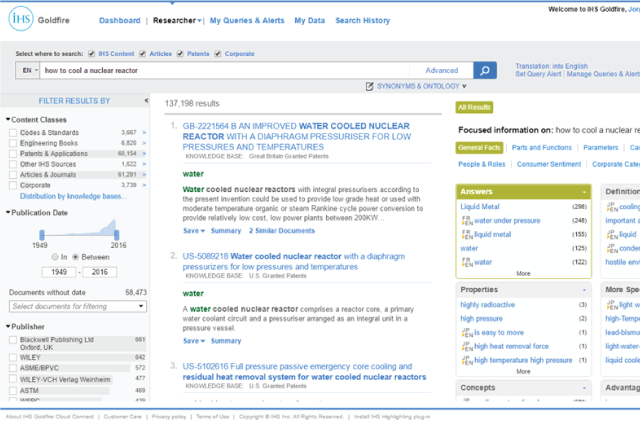The width and height of the screenshot is (640, 426).
Task: Click the 1949 date slider handle
Action: (42, 235)
